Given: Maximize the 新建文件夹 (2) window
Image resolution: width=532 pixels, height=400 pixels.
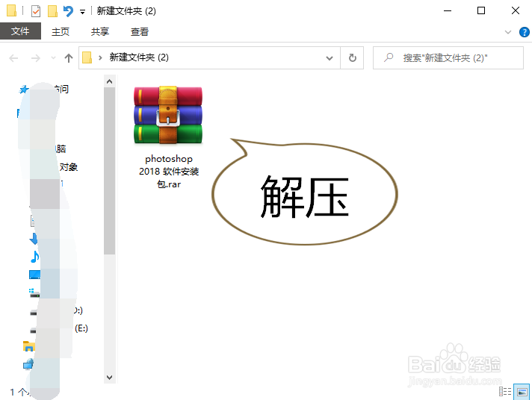Looking at the screenshot, I should [481, 11].
